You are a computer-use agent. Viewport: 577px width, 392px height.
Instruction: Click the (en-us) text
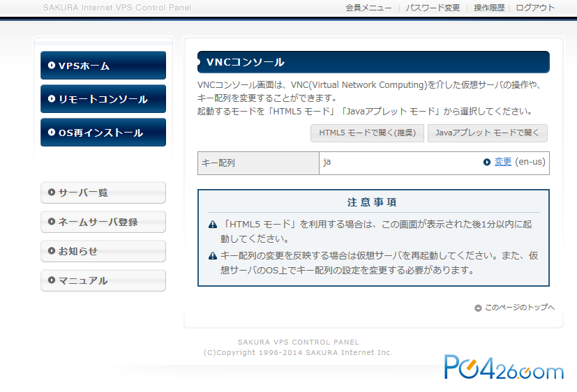tap(530, 162)
